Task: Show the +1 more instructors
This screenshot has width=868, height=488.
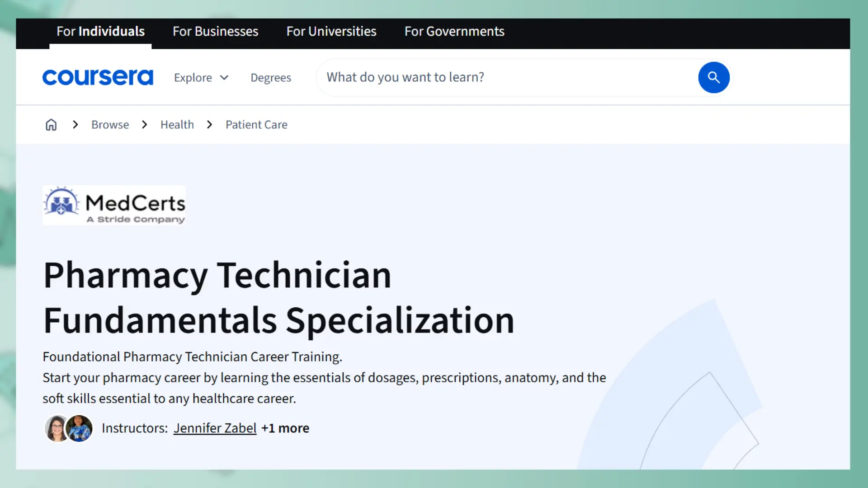Action: pos(285,428)
